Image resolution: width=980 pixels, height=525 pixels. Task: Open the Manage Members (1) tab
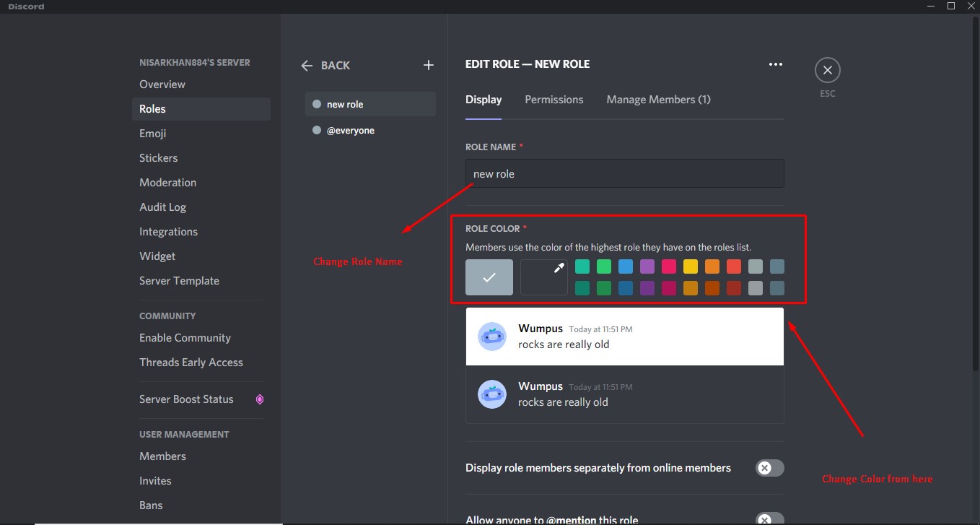pos(659,100)
